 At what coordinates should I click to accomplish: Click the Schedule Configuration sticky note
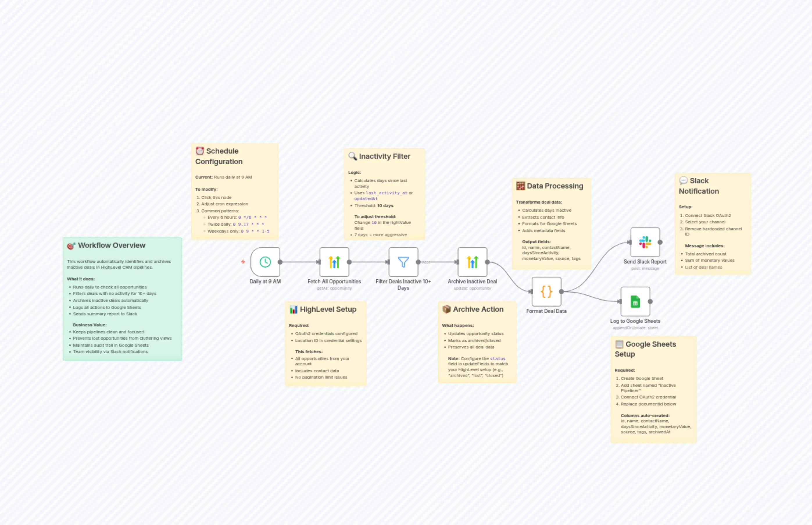point(235,191)
